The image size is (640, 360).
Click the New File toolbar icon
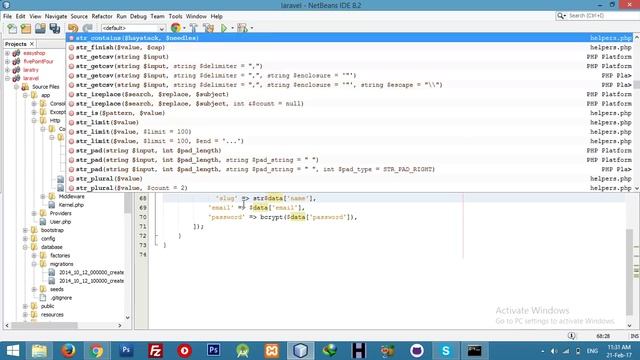tap(12, 28)
